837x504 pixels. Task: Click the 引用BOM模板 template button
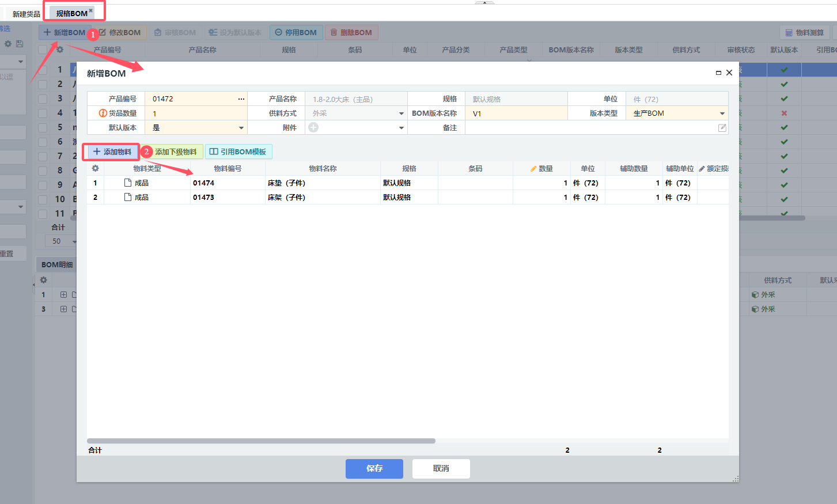[x=238, y=151]
